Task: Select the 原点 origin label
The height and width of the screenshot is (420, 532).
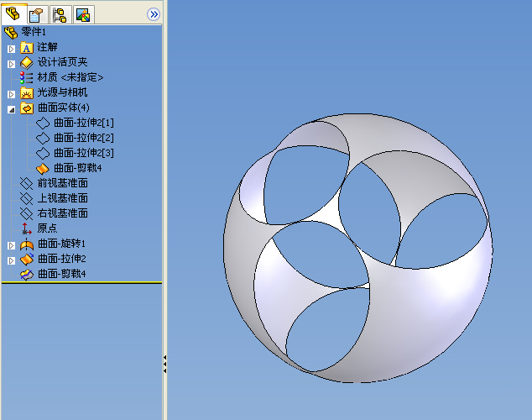Action: (47, 228)
